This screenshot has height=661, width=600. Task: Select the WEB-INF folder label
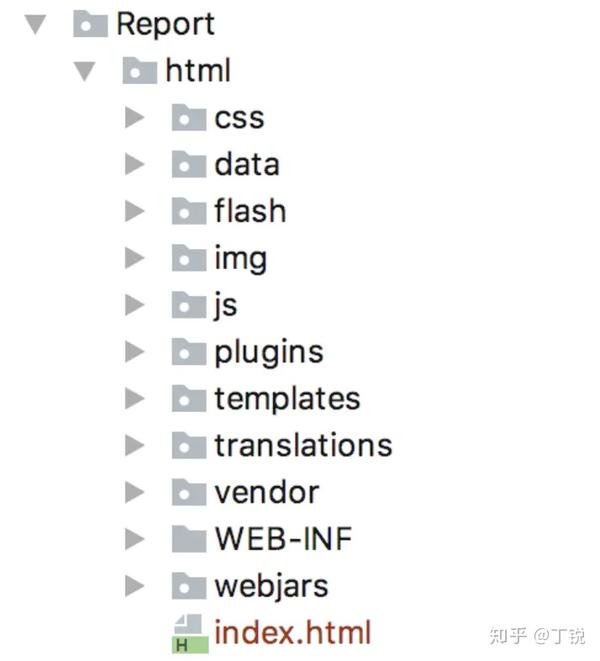[x=284, y=538]
